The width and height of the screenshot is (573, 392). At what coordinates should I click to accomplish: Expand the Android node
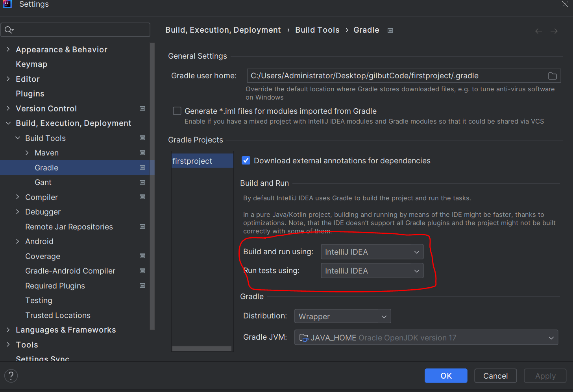point(18,241)
